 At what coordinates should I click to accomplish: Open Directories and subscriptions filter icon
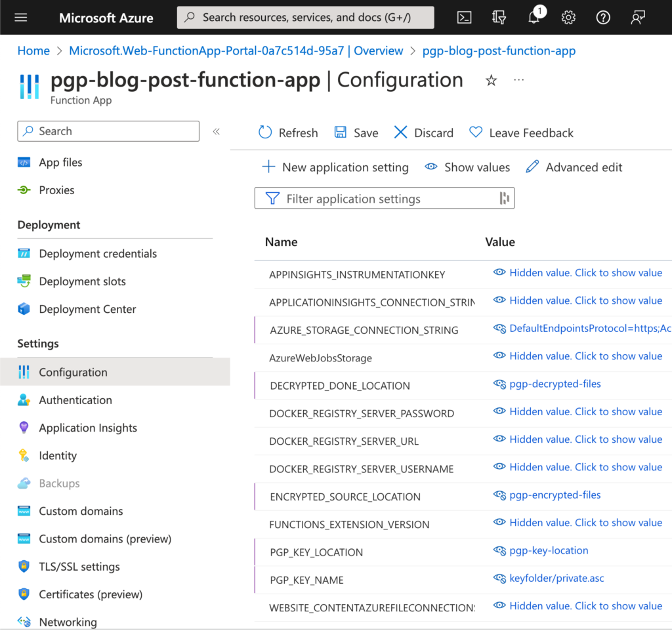[x=499, y=18]
